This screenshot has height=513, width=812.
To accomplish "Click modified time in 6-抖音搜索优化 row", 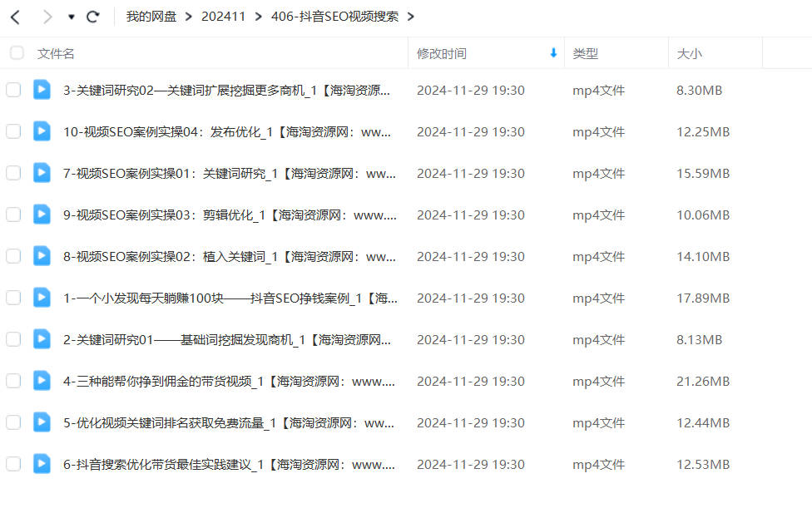I will click(471, 464).
